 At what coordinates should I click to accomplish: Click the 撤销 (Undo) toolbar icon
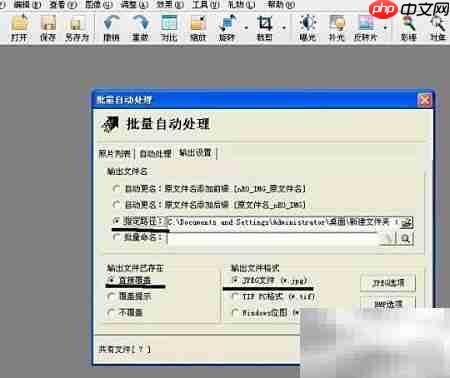112,28
